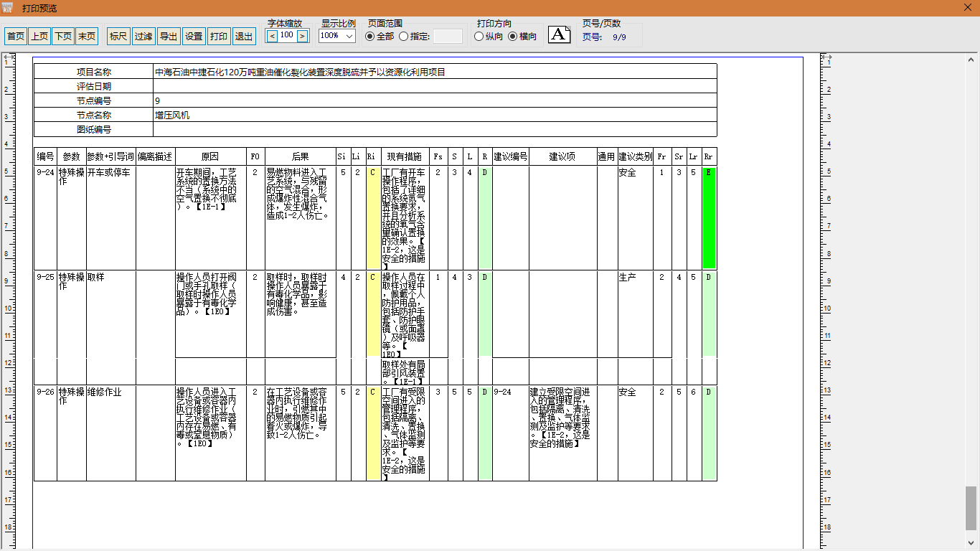Open print 设置 settings
Screen dimensions: 980x551
[194, 36]
